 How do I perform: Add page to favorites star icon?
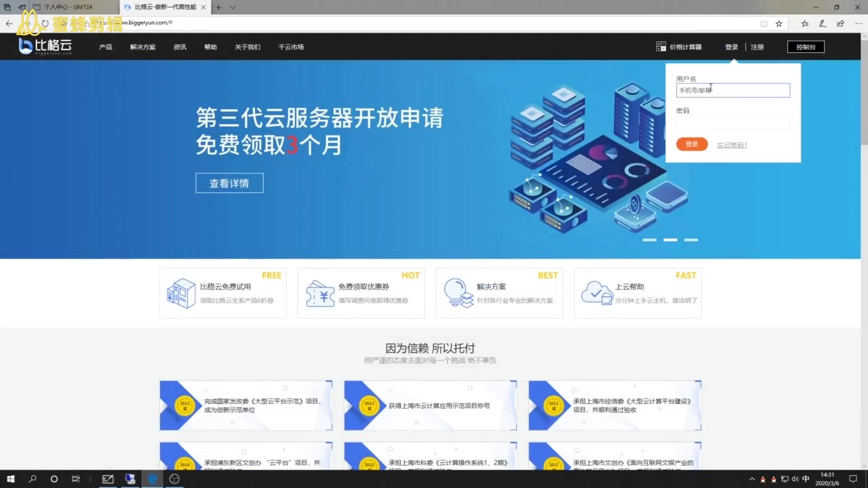(x=778, y=23)
